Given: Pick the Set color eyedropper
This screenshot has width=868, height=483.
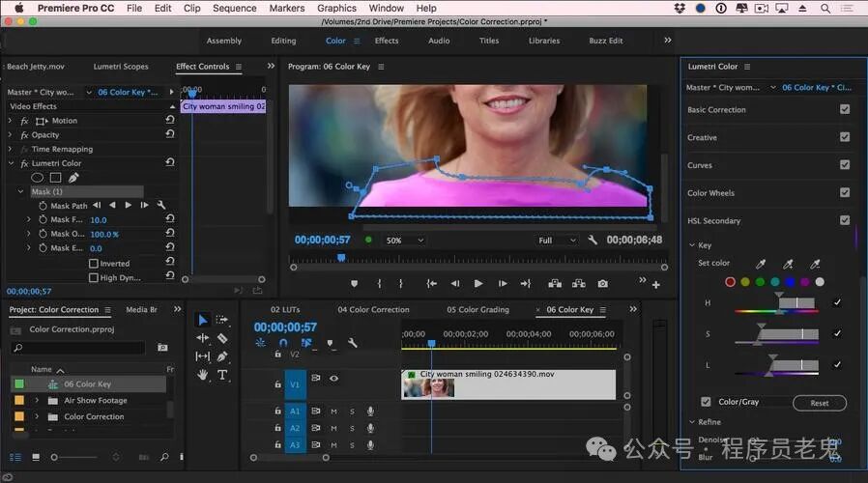Looking at the screenshot, I should 761,264.
